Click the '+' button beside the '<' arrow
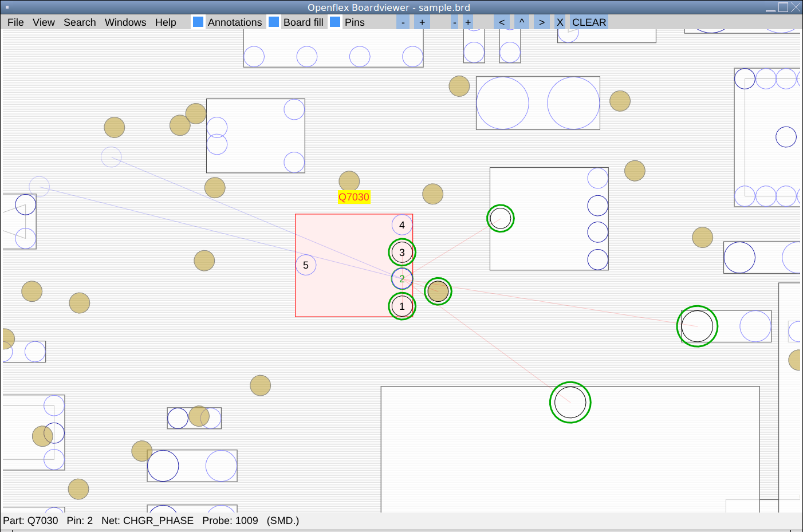The height and width of the screenshot is (532, 803). [x=468, y=22]
